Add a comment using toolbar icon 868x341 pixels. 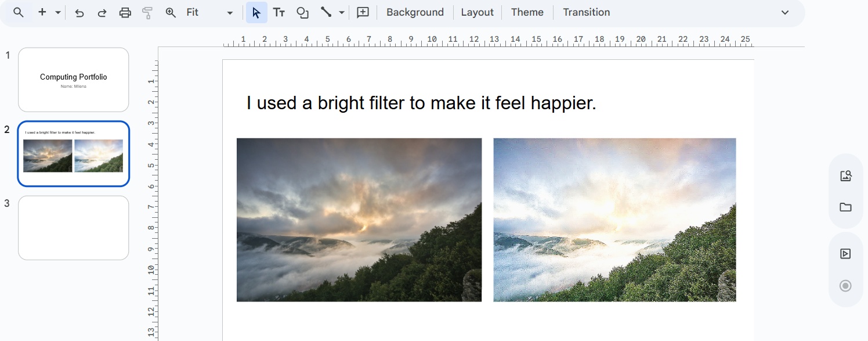(363, 13)
